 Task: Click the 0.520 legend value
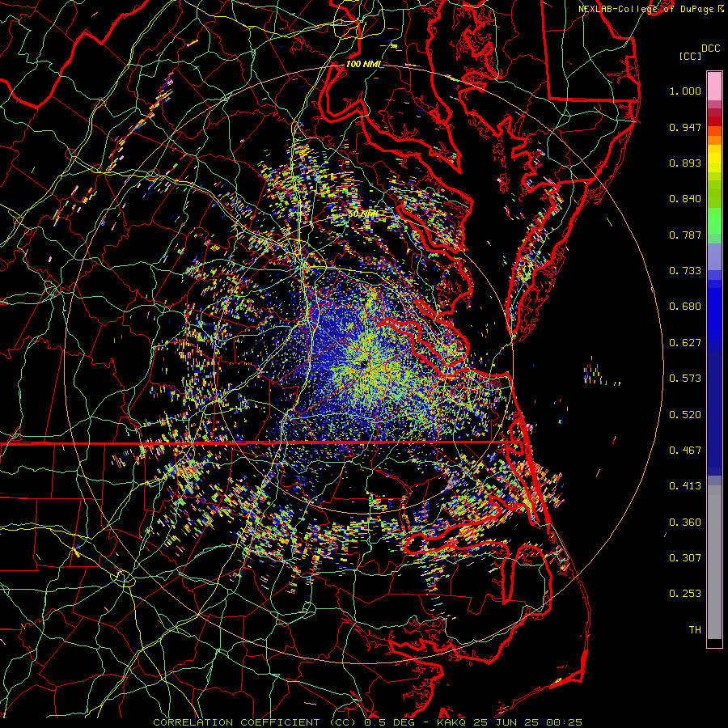pyautogui.click(x=685, y=415)
